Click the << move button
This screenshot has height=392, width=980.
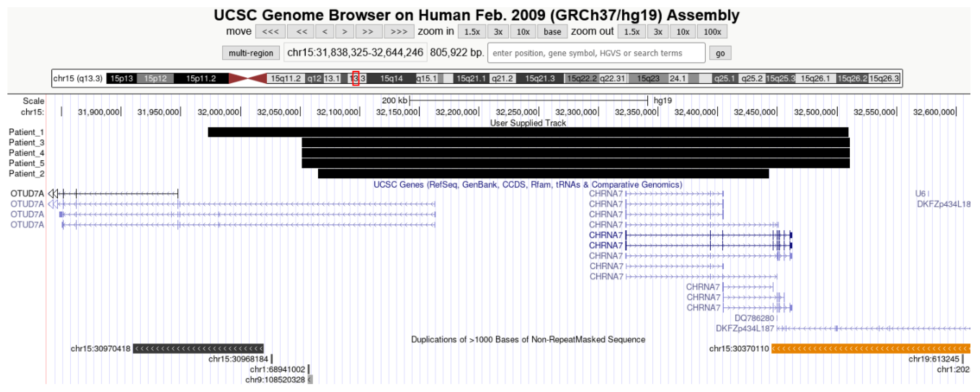[301, 32]
